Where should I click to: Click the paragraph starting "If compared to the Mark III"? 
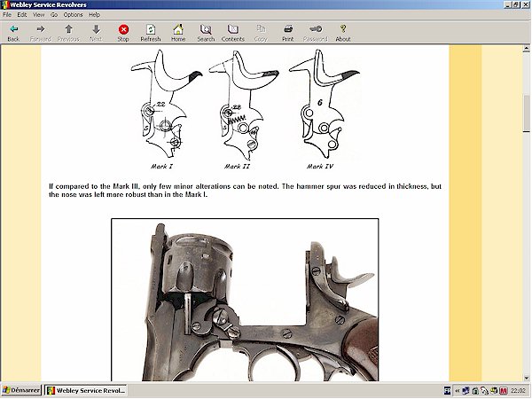pyautogui.click(x=245, y=191)
